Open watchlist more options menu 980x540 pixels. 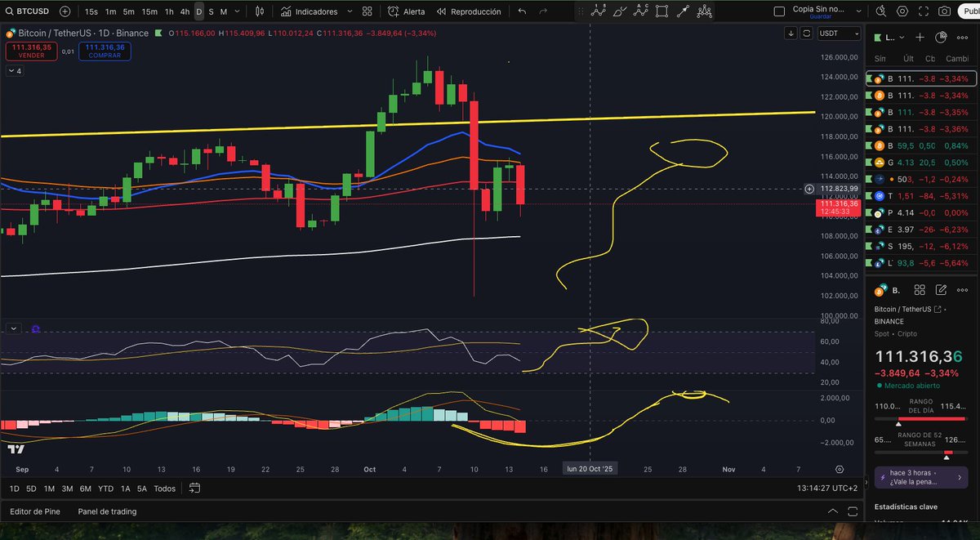(962, 37)
